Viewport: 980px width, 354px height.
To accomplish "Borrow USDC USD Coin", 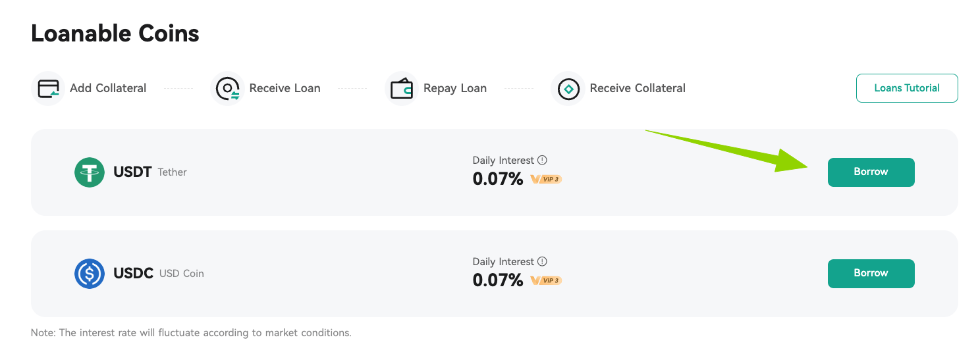I will click(871, 273).
